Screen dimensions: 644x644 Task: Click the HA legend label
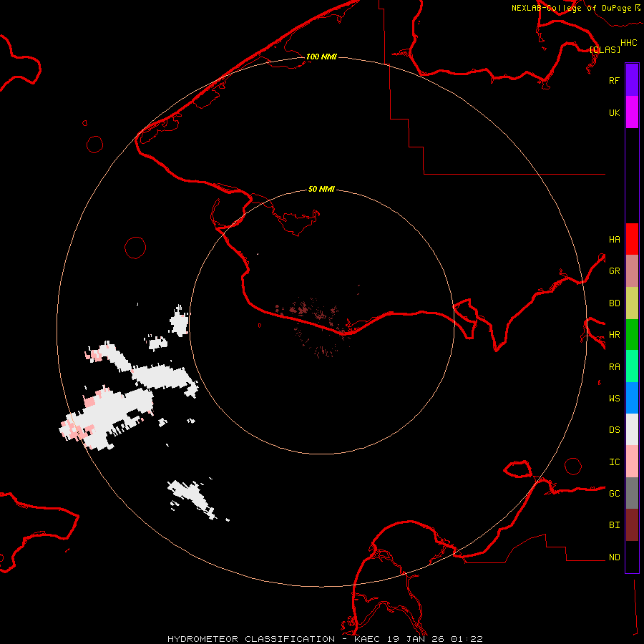[x=614, y=240]
